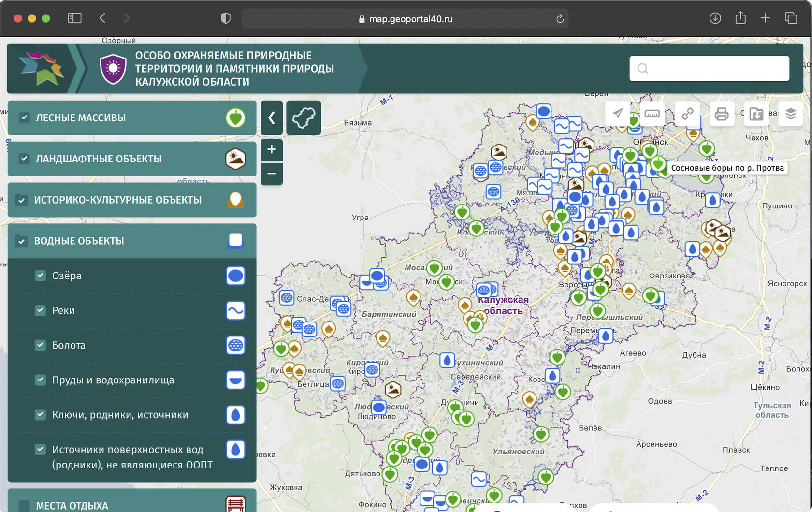The height and width of the screenshot is (512, 812).
Task: Click the bench icon of Места отдыха
Action: 235,504
